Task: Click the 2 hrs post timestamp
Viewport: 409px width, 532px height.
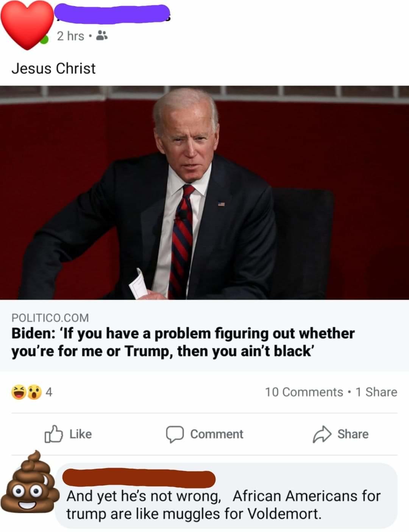Action: tap(70, 36)
